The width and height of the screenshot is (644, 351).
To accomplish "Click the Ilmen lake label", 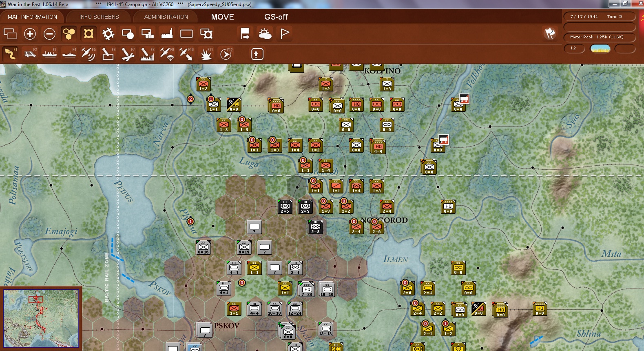I will [395, 259].
